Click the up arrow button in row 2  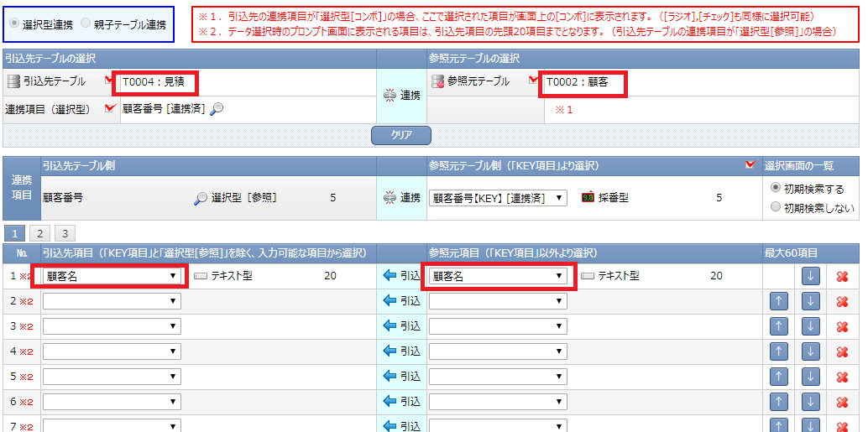tap(779, 302)
